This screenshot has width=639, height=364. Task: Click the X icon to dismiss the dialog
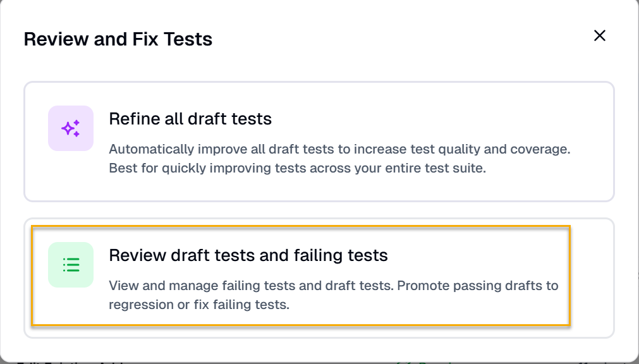pos(599,36)
